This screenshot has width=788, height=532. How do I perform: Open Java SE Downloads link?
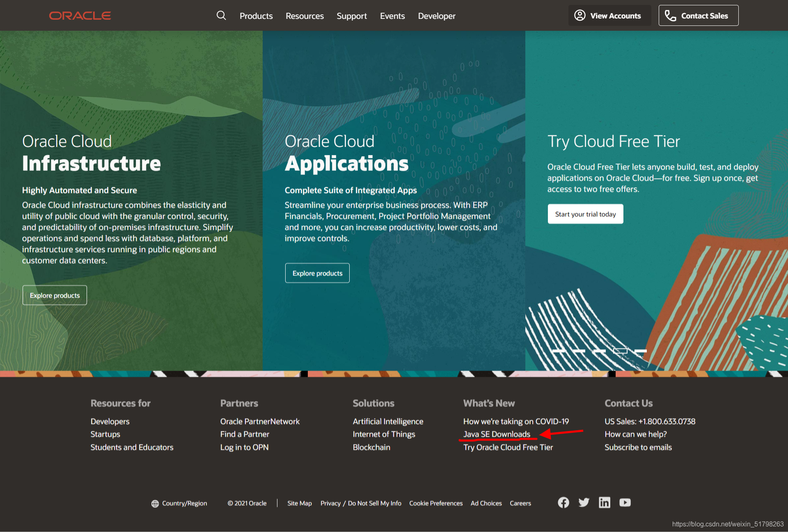[x=497, y=434]
